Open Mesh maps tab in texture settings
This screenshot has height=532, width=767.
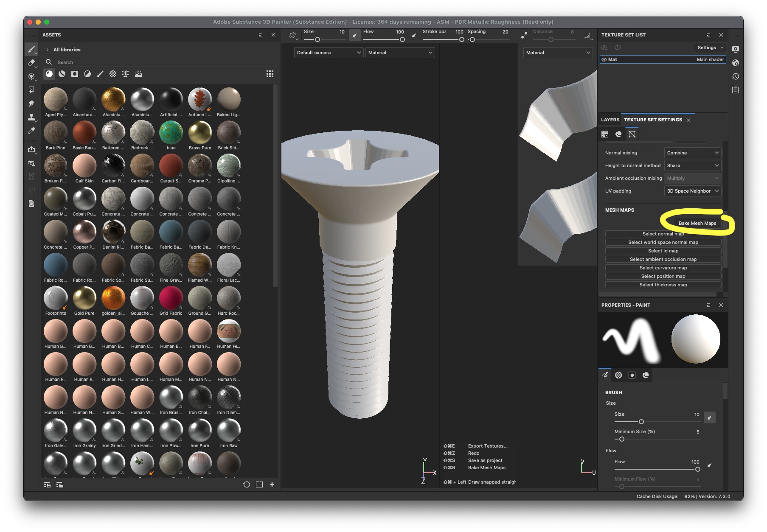point(632,134)
